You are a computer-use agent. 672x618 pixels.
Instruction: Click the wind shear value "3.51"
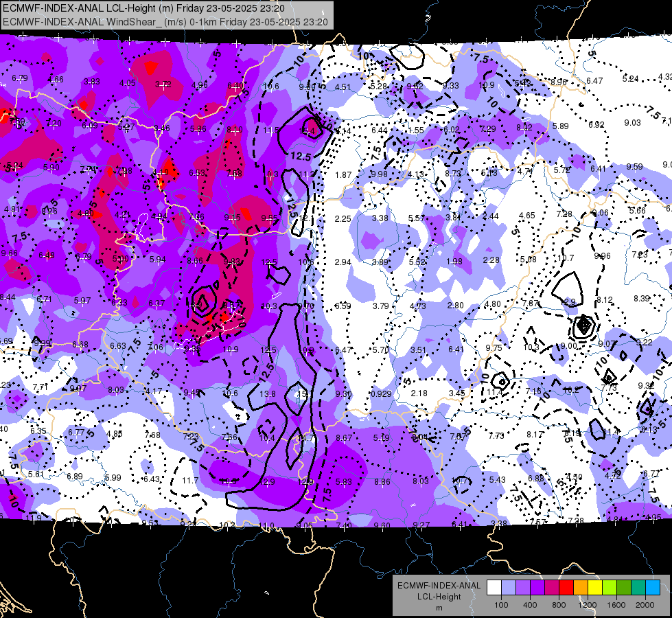(418, 350)
